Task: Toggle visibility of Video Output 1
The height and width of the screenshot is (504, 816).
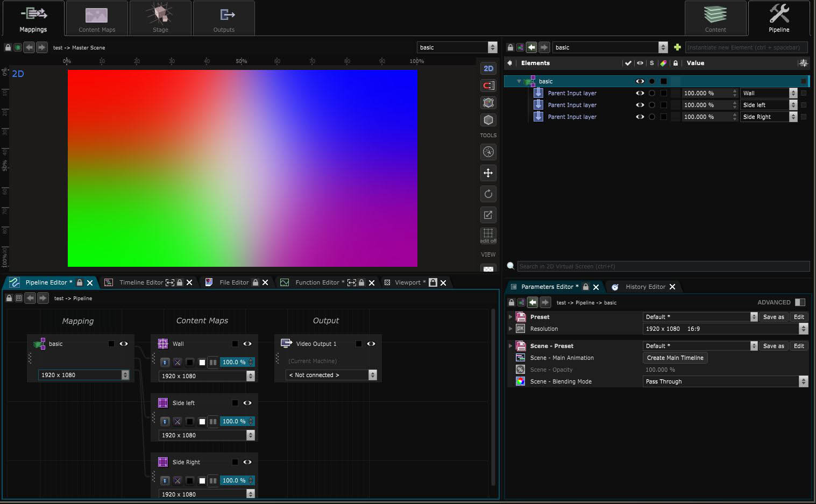Action: coord(371,344)
